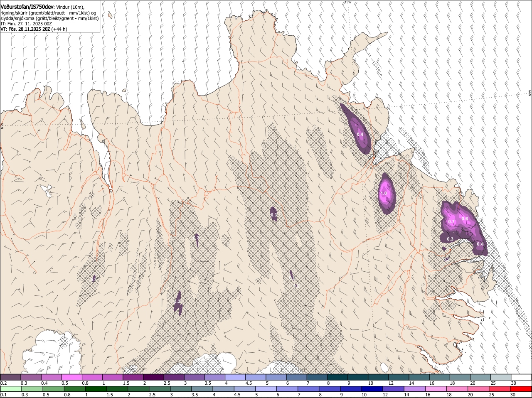
Task: Click the 20 label in the lower legend row
Action: point(470,395)
